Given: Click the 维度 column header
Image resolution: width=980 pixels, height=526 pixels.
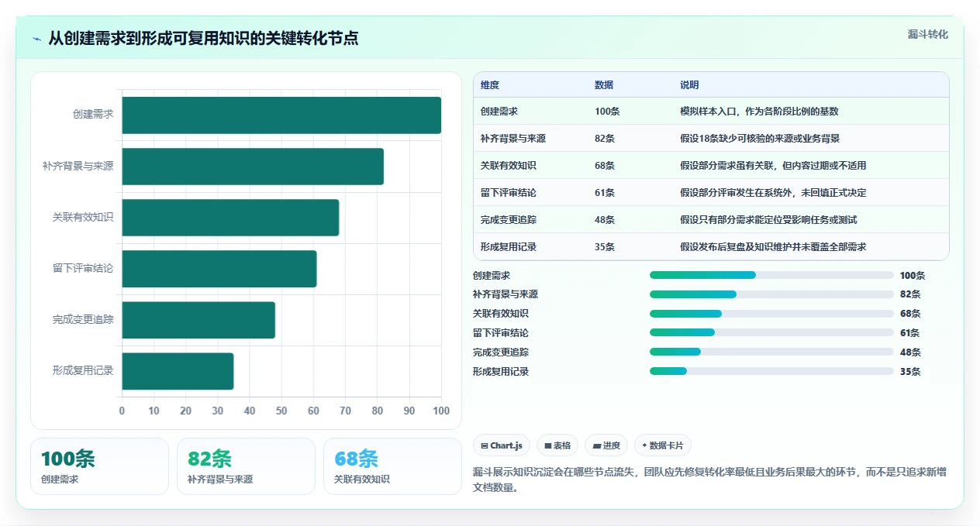Looking at the screenshot, I should pyautogui.click(x=490, y=84).
